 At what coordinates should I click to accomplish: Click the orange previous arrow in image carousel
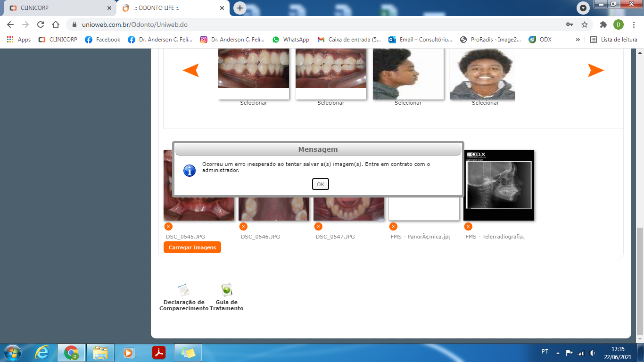191,70
